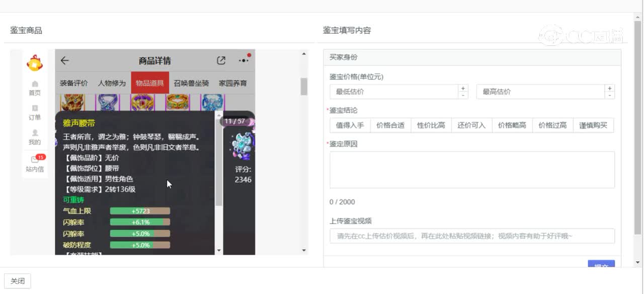This screenshot has width=644, height=294.
Task: Click the jewel item thumbnail above 评分
Action: pyautogui.click(x=243, y=146)
